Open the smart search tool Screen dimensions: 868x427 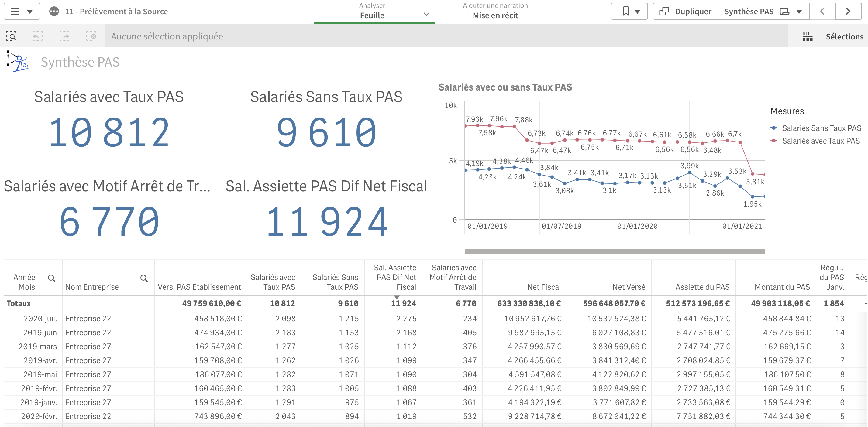coord(11,36)
